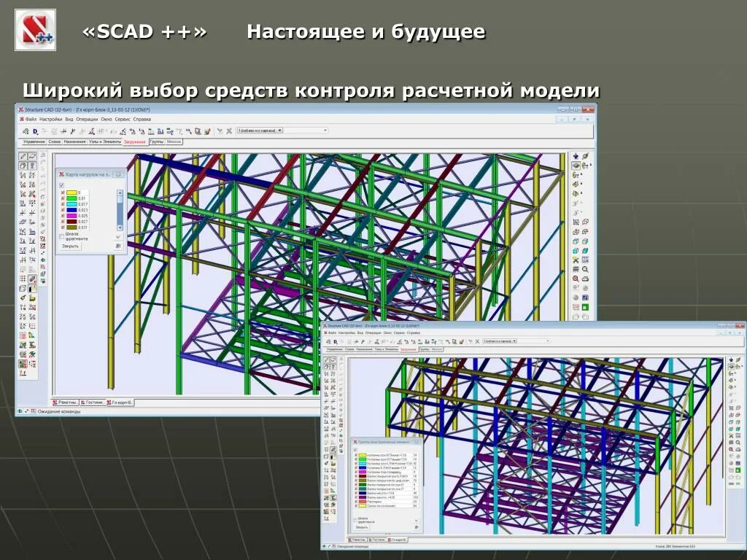Switch to the Схема tab in the larger window
Screen dimensions: 747x560
[x=54, y=142]
